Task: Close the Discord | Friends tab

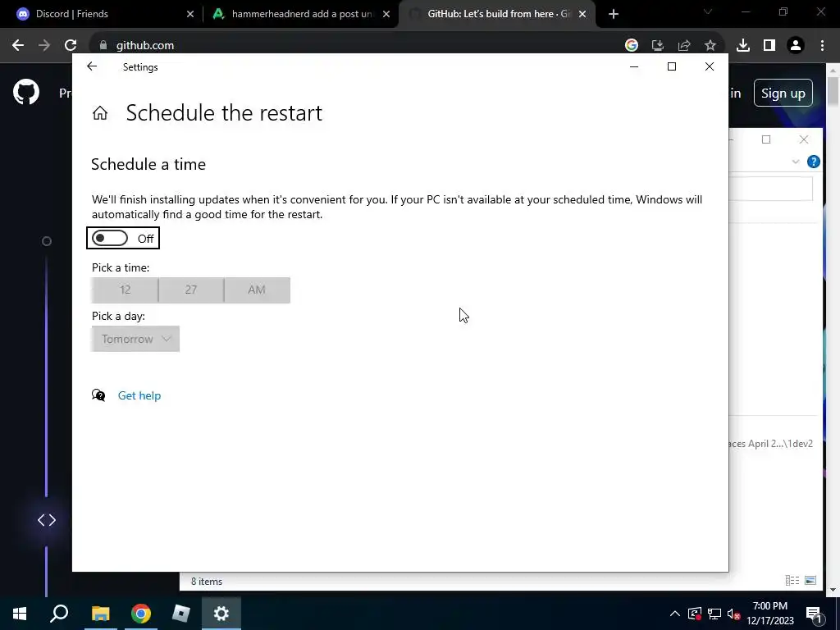Action: 190,14
